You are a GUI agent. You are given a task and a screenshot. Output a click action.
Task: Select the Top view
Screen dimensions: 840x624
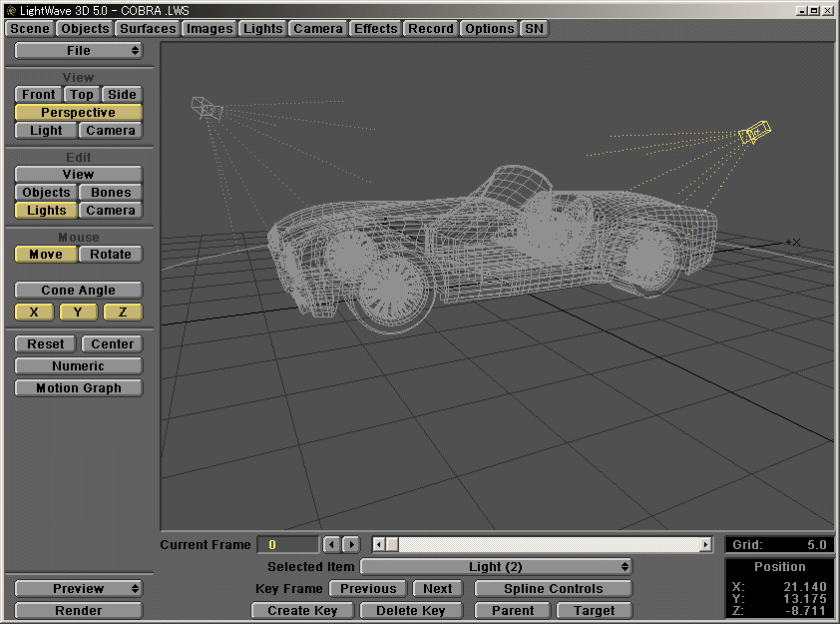(81, 94)
